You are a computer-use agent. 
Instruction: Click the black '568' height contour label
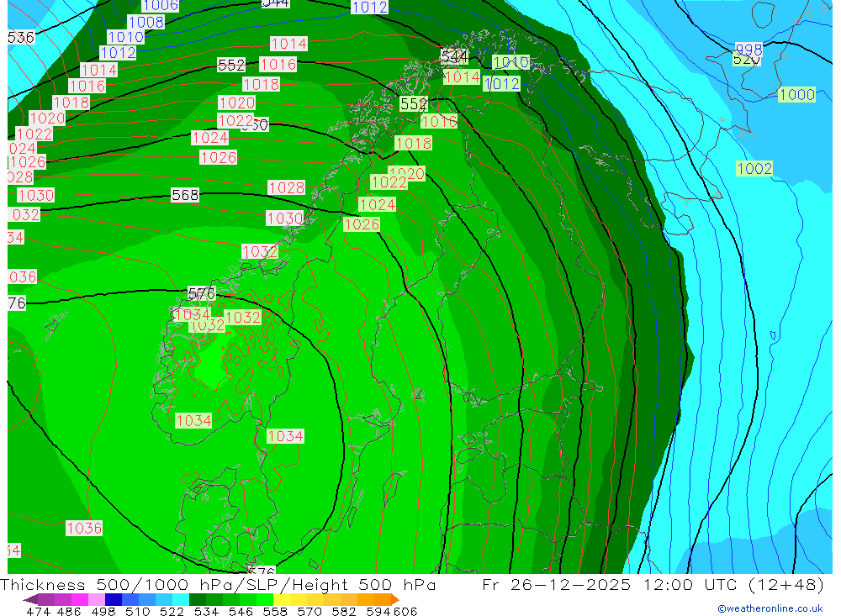[x=185, y=195]
